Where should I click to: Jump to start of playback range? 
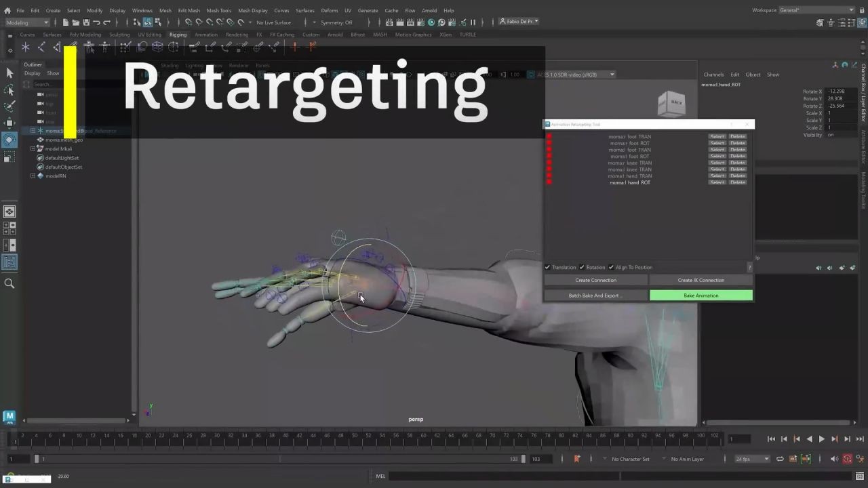(x=771, y=439)
